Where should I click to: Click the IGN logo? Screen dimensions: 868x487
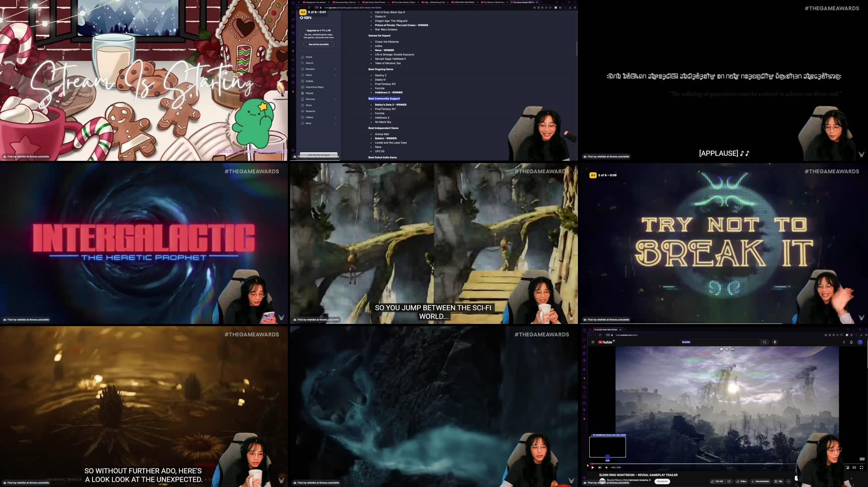pyautogui.click(x=305, y=18)
